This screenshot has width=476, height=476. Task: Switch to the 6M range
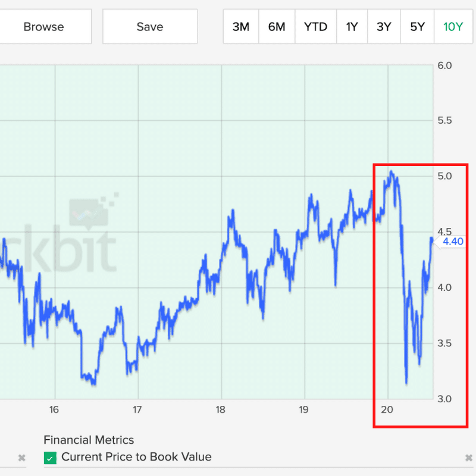pos(277,27)
